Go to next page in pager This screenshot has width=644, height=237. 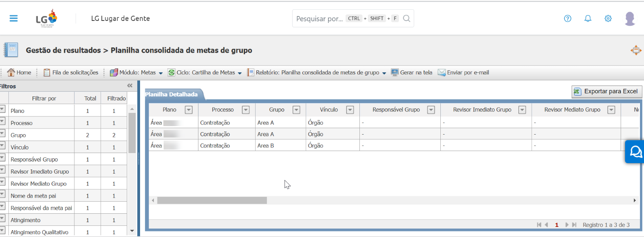click(x=567, y=225)
